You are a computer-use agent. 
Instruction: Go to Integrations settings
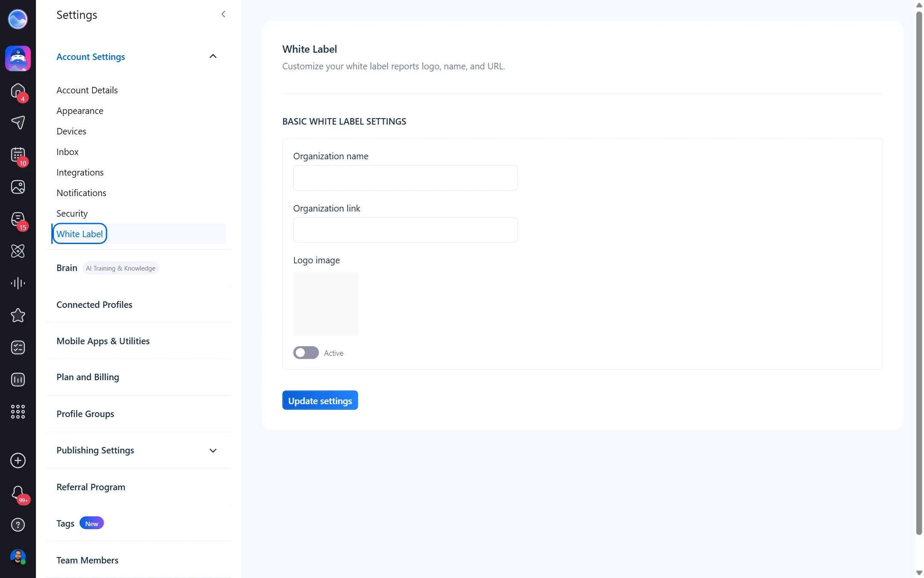80,173
